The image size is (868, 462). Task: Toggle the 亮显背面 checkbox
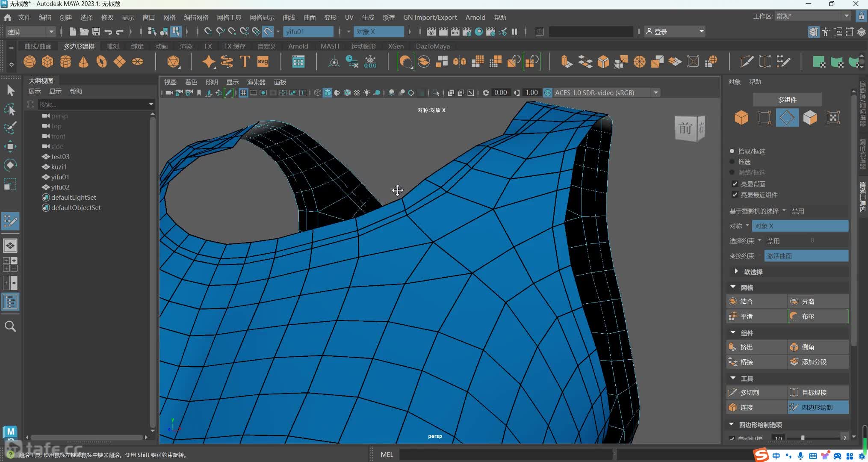[x=735, y=184]
